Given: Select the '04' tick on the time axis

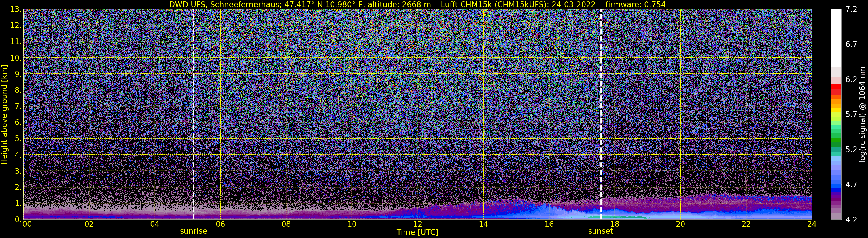Looking at the screenshot, I should tap(155, 224).
